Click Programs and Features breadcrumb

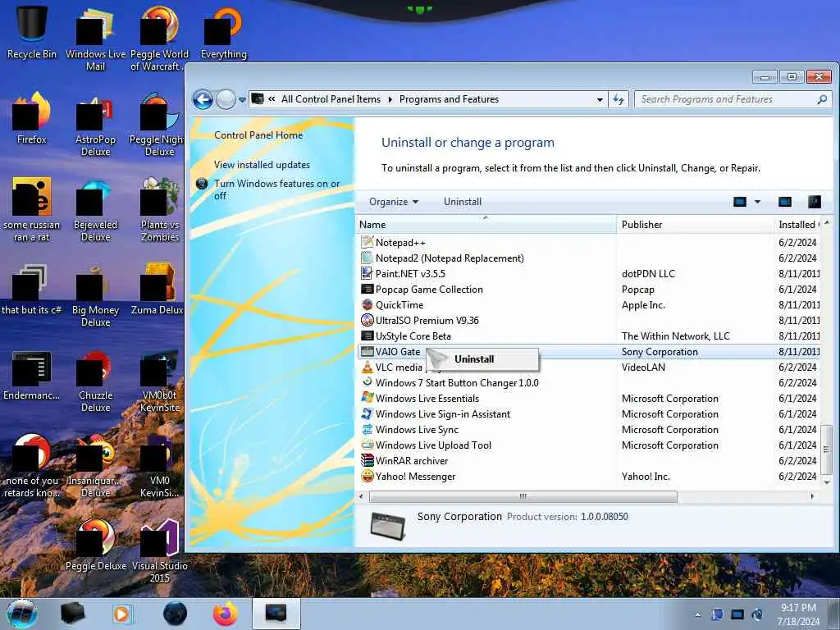[x=449, y=99]
